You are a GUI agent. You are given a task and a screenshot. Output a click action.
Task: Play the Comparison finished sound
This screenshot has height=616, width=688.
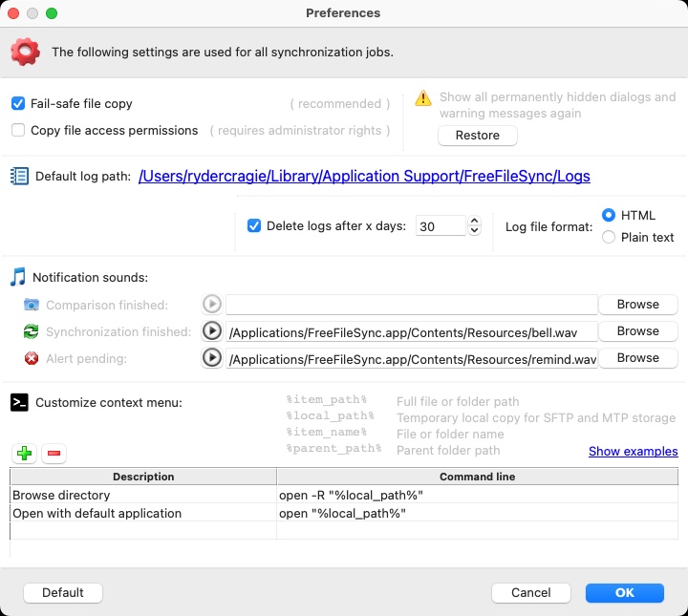(212, 305)
